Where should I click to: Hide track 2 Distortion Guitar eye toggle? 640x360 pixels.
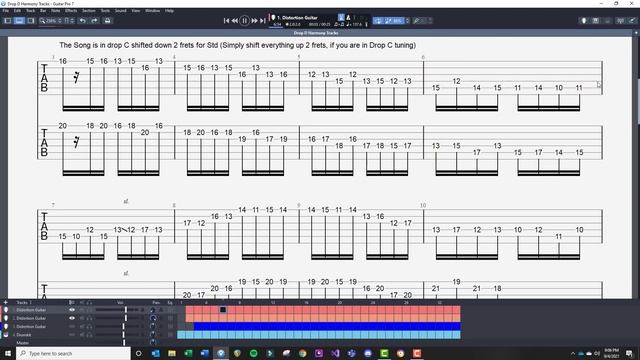coord(72,318)
